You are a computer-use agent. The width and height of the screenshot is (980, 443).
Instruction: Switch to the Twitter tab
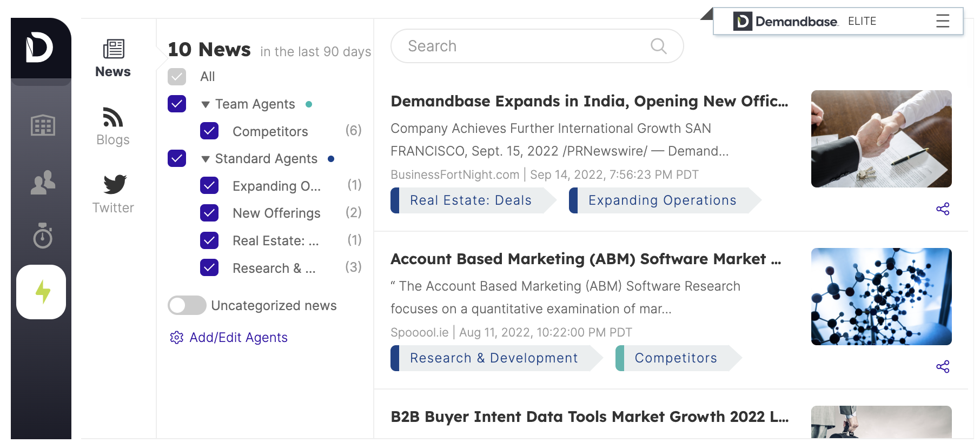click(x=113, y=194)
